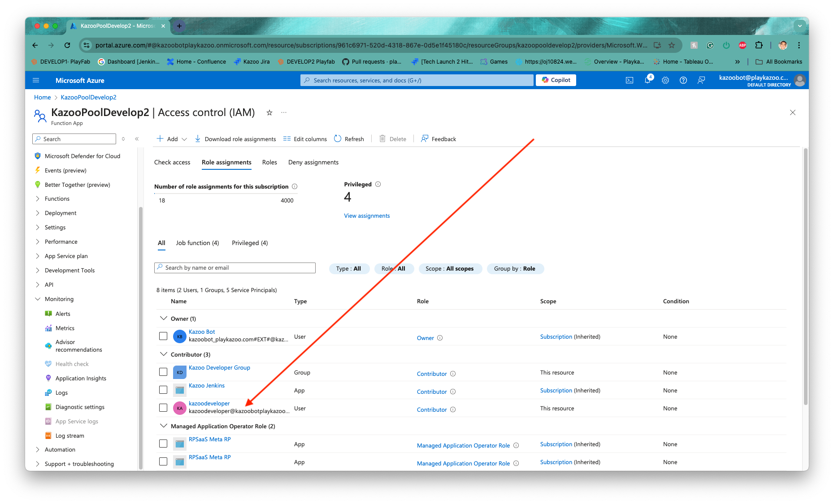The width and height of the screenshot is (834, 504).
Task: Tick the checkbox for kazoodeveloper
Action: click(163, 408)
